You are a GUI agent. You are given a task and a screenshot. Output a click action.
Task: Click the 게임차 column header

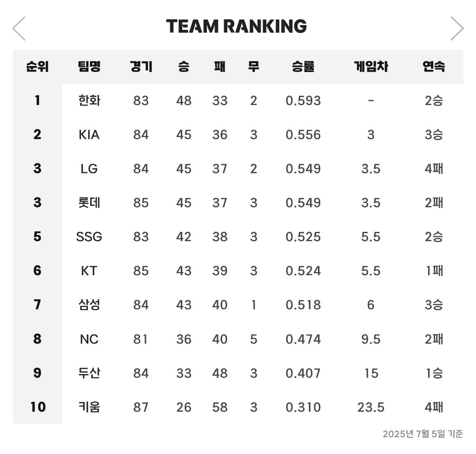(x=370, y=66)
